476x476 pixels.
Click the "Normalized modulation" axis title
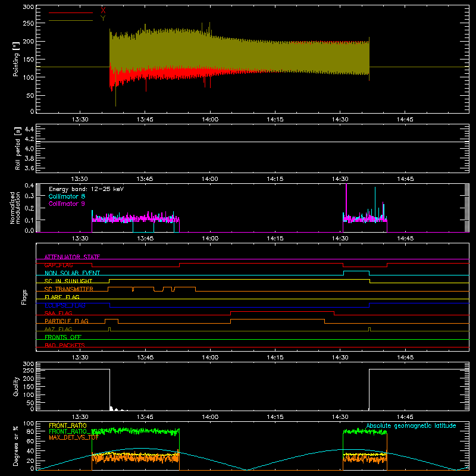(15, 208)
